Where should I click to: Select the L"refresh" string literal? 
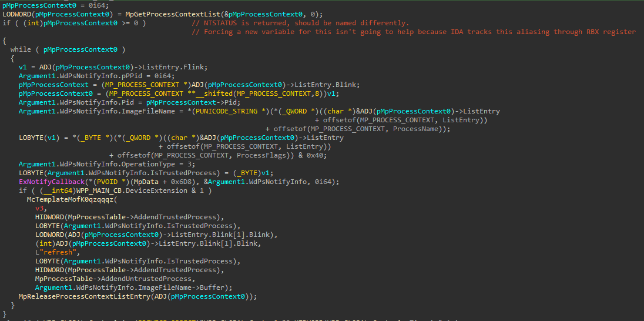pos(55,252)
